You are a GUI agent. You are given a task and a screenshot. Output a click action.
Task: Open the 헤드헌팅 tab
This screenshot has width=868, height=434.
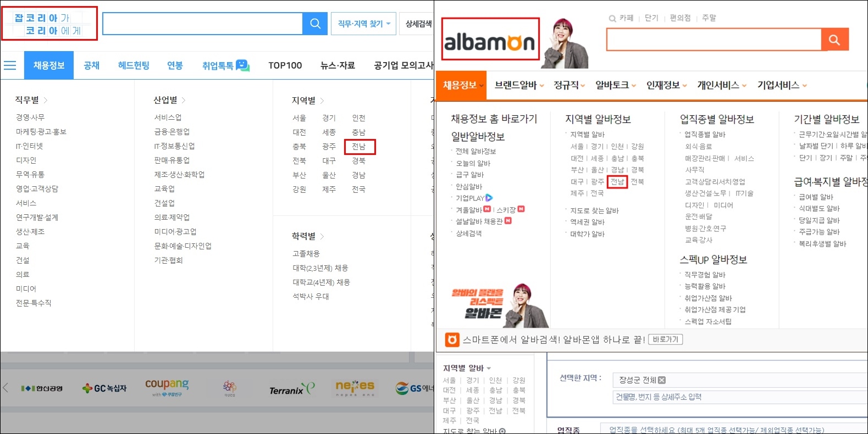[x=134, y=65]
